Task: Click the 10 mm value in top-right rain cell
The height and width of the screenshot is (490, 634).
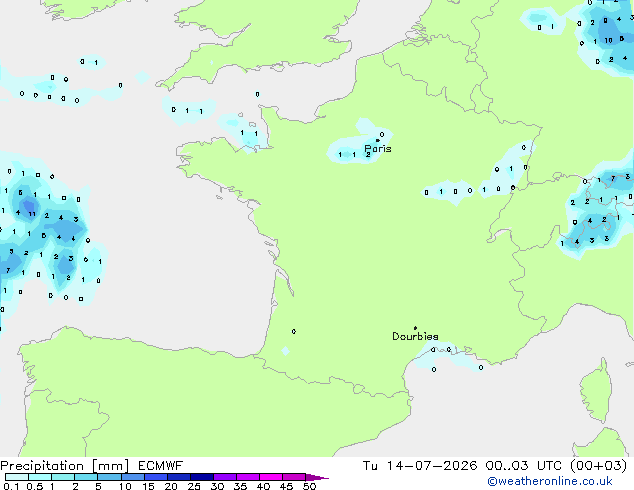Action: [x=609, y=40]
